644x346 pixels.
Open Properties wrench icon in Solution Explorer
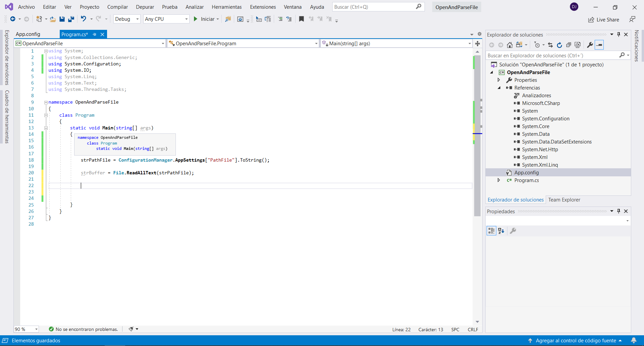[x=590, y=45]
